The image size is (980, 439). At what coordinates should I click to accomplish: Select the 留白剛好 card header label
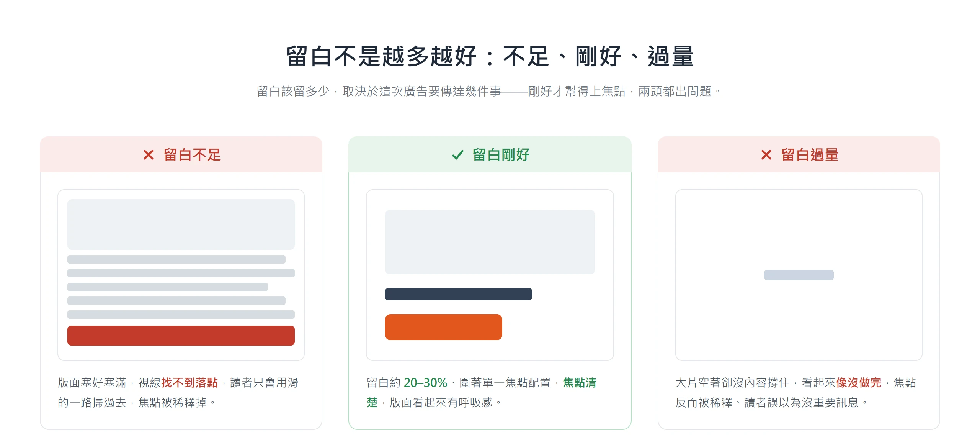tap(501, 155)
